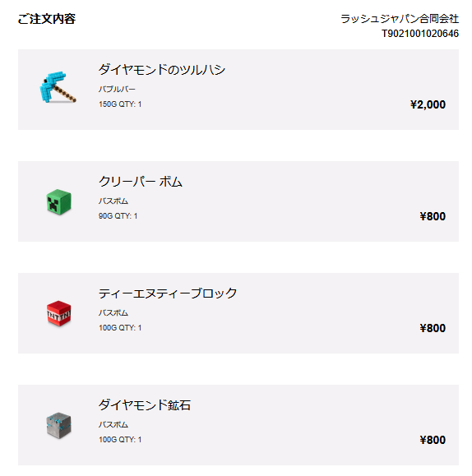Click the ご注文内容 heading

point(47,19)
